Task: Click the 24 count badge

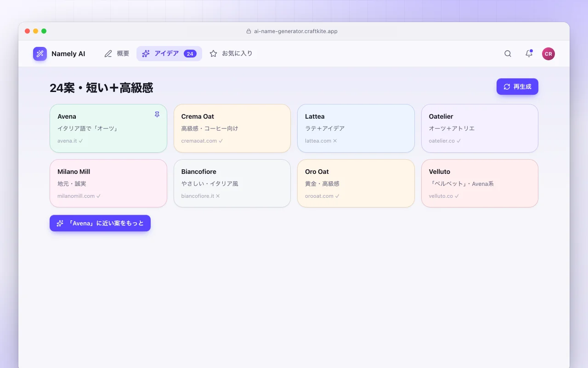Action: (190, 54)
